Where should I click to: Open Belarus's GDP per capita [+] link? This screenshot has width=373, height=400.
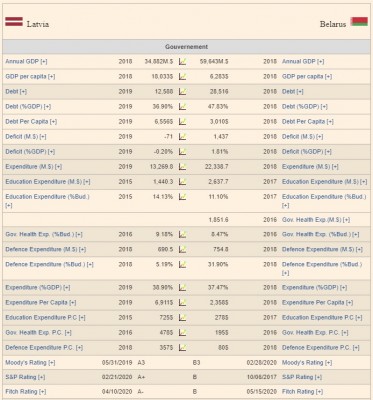307,77
